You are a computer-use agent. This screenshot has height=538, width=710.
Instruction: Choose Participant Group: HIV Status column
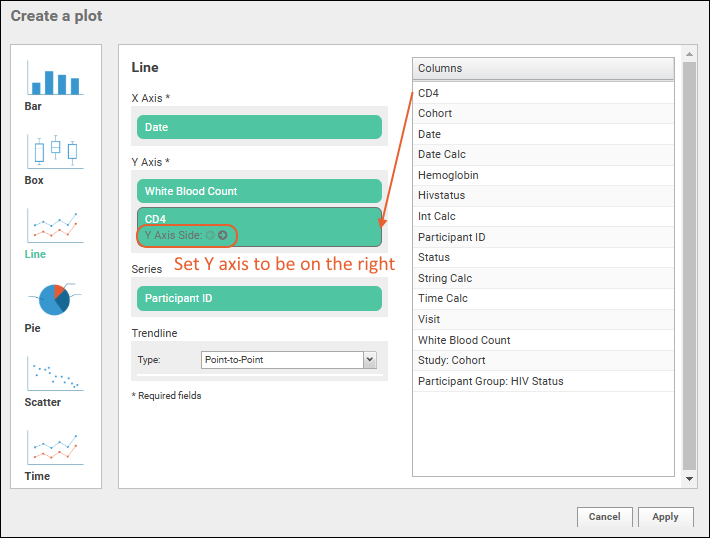[x=490, y=381]
